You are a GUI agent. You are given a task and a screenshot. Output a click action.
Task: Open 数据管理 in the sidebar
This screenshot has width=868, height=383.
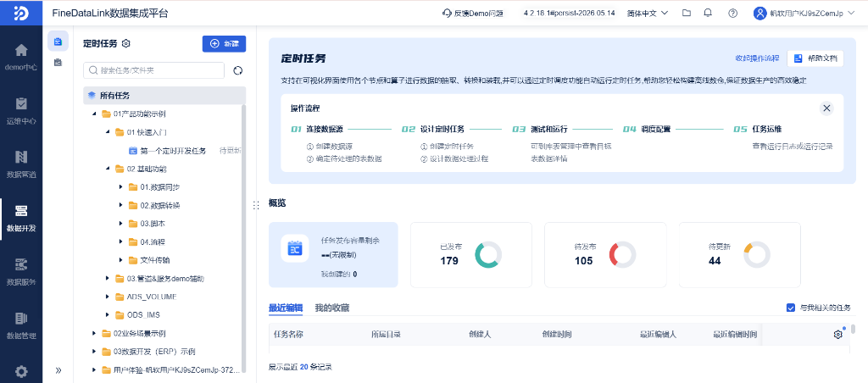click(21, 325)
